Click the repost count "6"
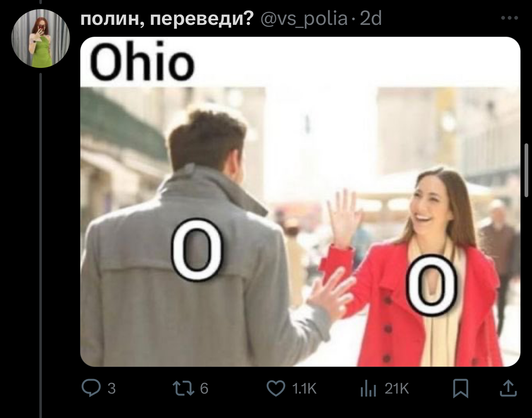 coord(204,389)
